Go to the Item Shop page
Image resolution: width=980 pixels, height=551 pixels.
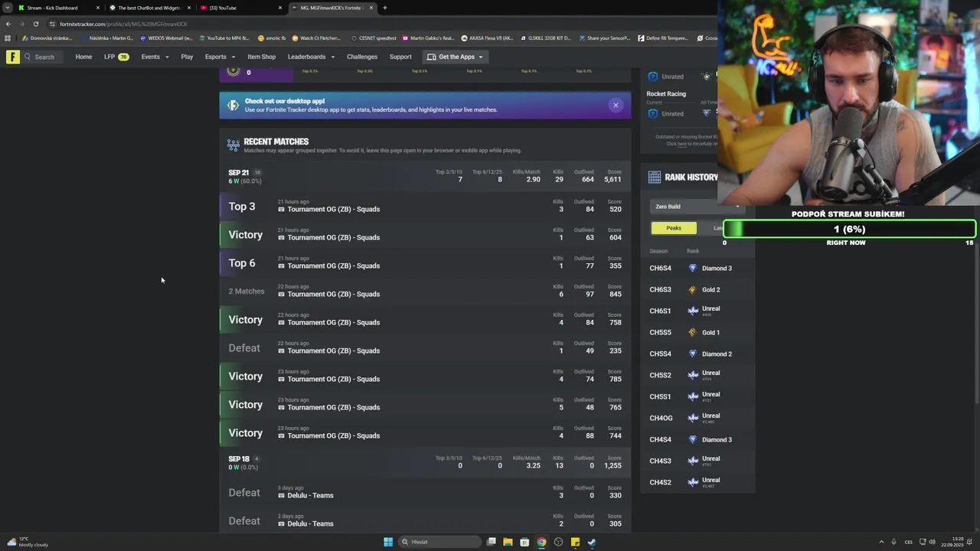[261, 57]
